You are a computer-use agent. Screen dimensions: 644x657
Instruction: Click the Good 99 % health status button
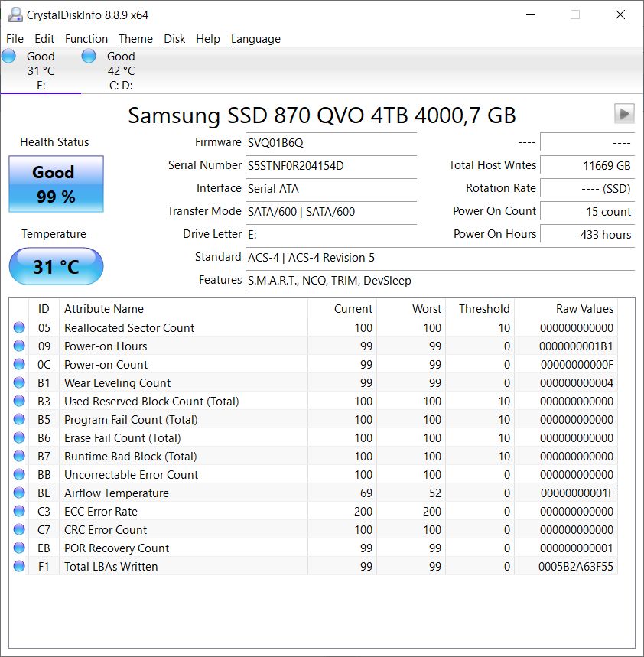(56, 184)
